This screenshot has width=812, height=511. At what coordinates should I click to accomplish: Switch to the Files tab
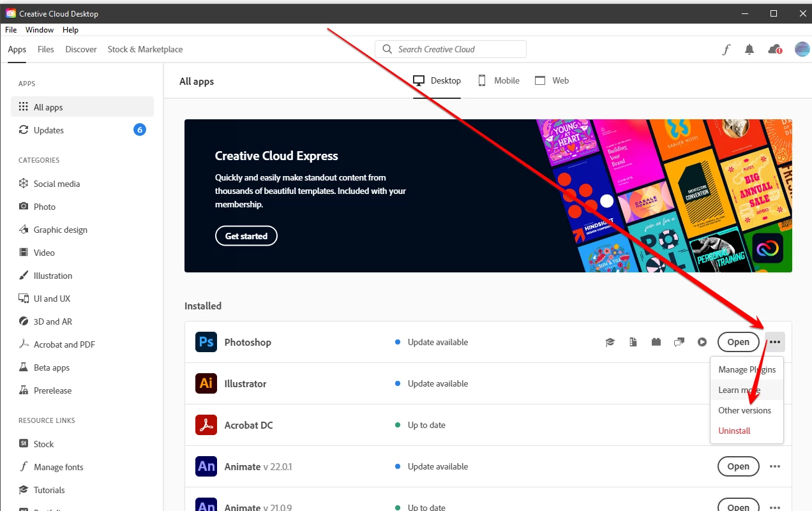(46, 49)
